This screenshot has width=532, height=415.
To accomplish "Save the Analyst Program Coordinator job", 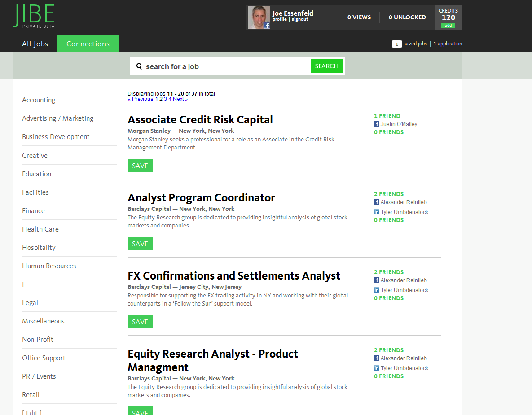I will pyautogui.click(x=140, y=244).
